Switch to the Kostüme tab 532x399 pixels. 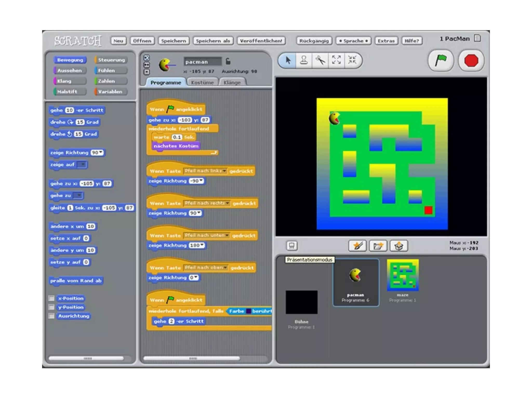pos(202,82)
